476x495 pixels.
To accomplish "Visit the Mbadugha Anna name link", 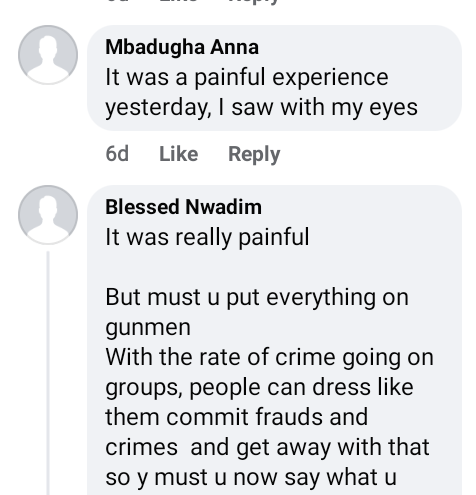I will [182, 47].
